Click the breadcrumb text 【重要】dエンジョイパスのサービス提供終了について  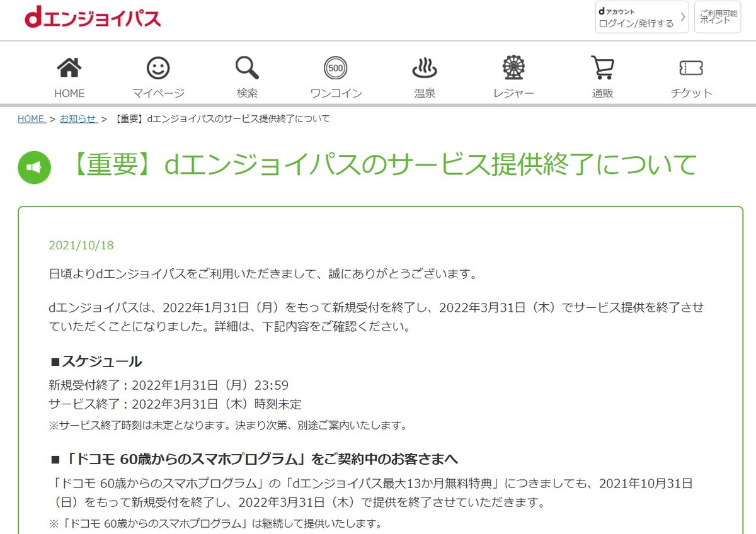(222, 119)
